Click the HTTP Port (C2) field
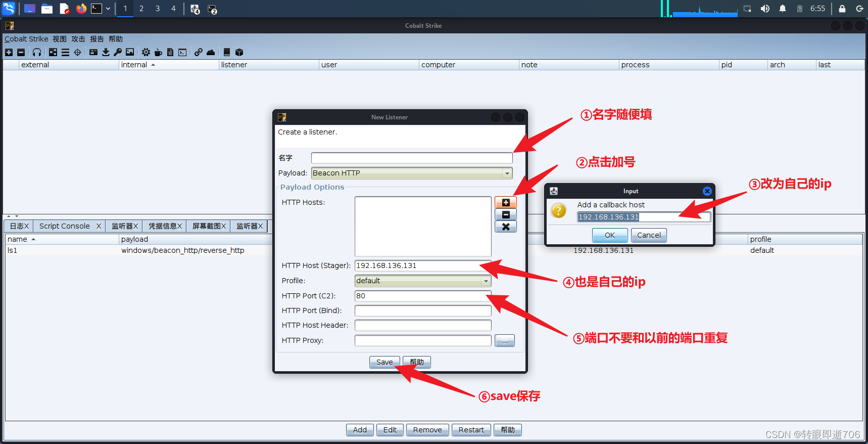The height and width of the screenshot is (444, 868). 423,296
